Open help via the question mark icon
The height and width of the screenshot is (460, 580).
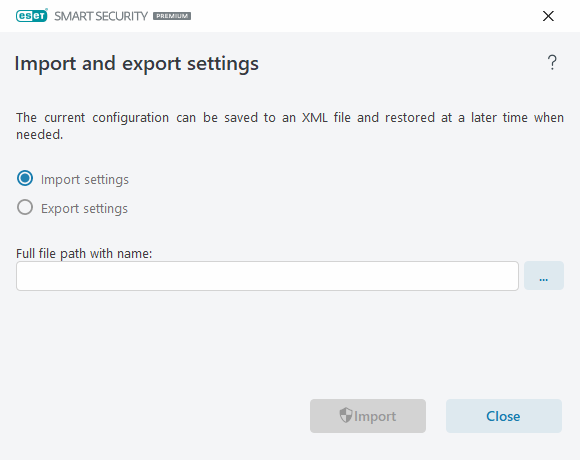coord(552,62)
